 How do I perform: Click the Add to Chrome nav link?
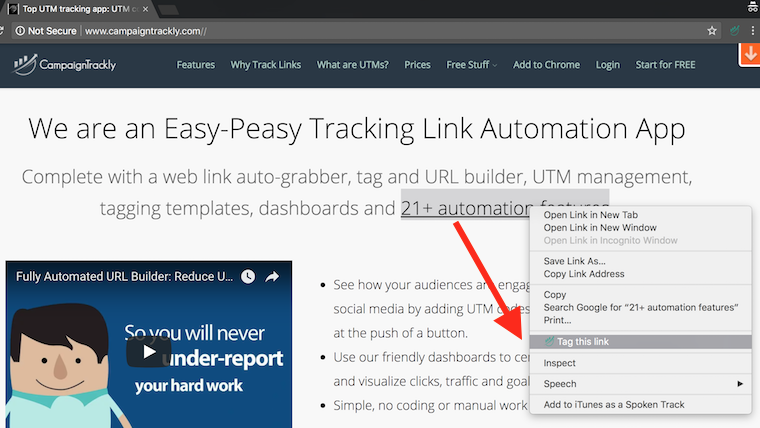(x=546, y=64)
